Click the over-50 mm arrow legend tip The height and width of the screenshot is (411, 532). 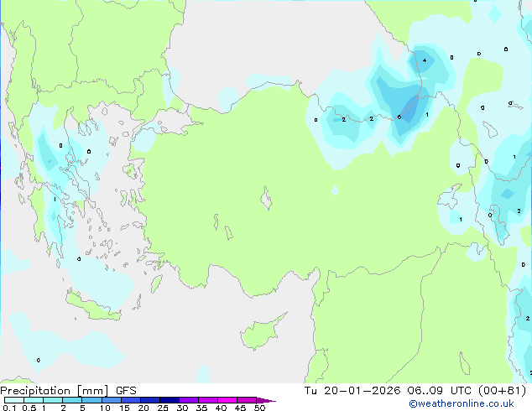[x=266, y=400]
